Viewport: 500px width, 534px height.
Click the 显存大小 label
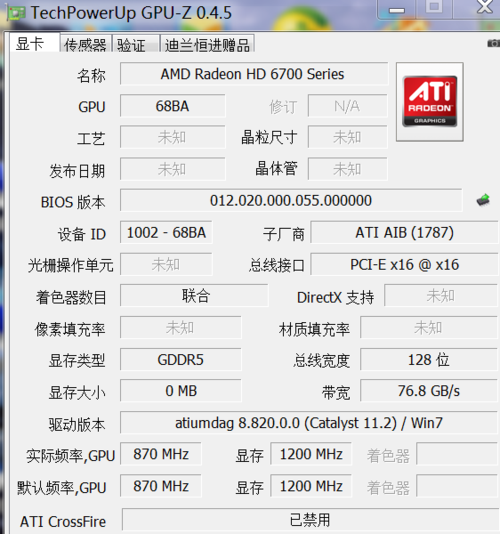pyautogui.click(x=77, y=393)
